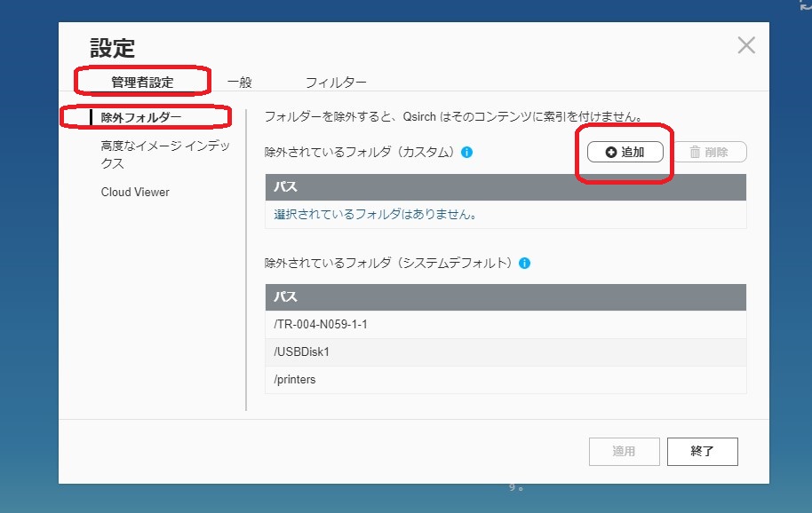Viewport: 812px width, 513px height.
Task: Switch to the 一般 tab
Action: [239, 83]
